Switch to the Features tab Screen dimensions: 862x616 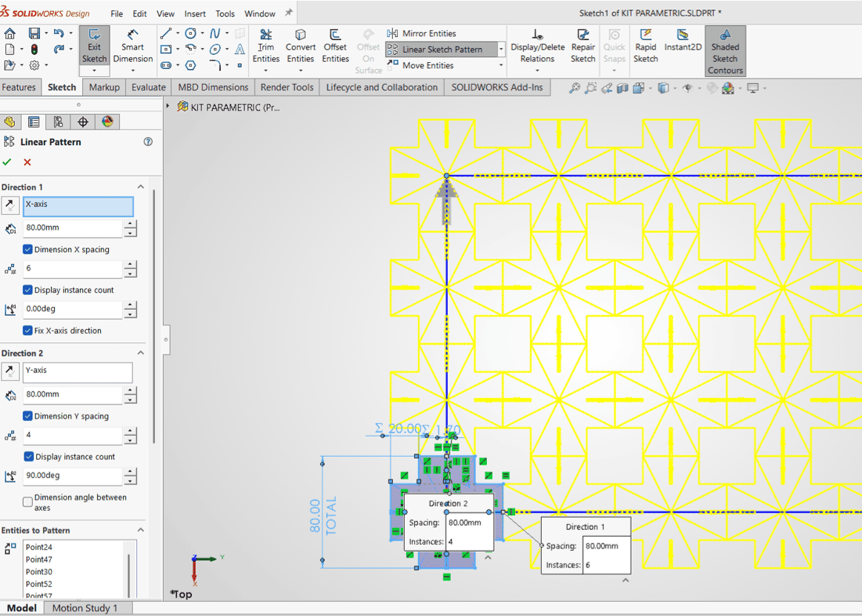click(19, 87)
